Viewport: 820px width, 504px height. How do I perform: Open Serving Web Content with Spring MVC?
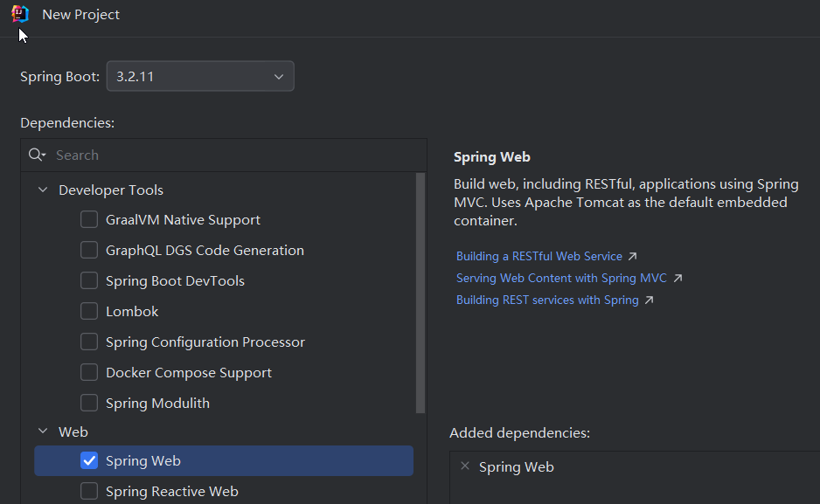click(x=561, y=279)
